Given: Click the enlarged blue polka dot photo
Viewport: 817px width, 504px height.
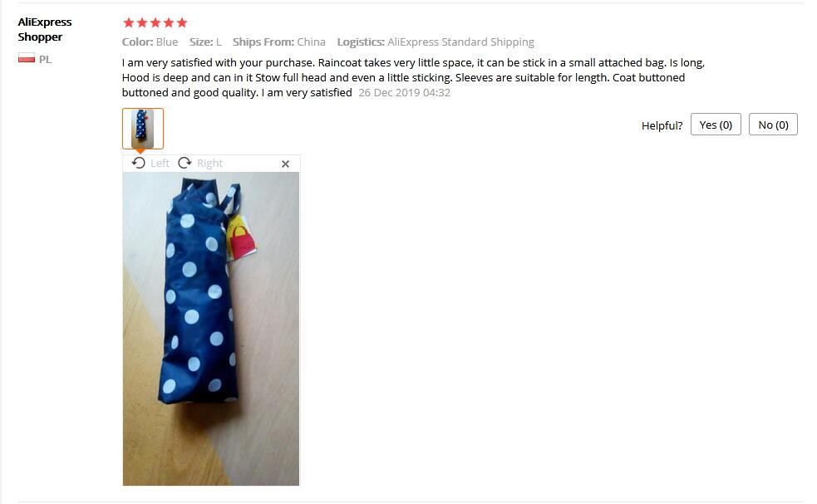Looking at the screenshot, I should coord(211,329).
